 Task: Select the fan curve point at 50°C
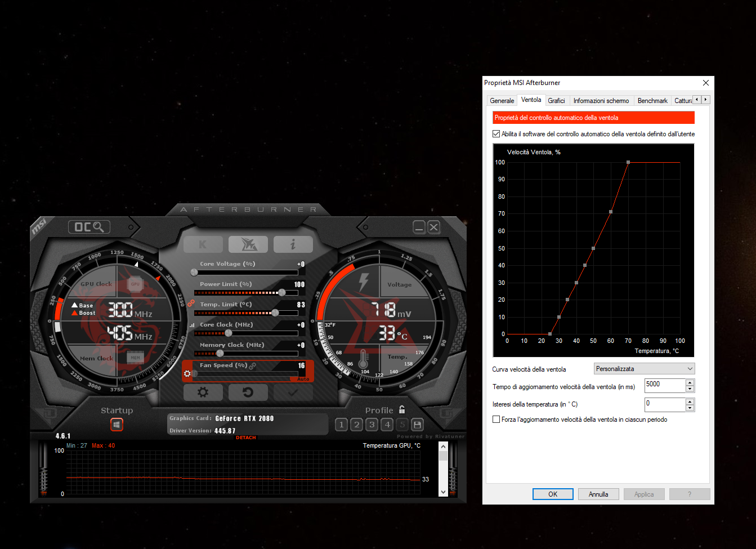(x=593, y=248)
